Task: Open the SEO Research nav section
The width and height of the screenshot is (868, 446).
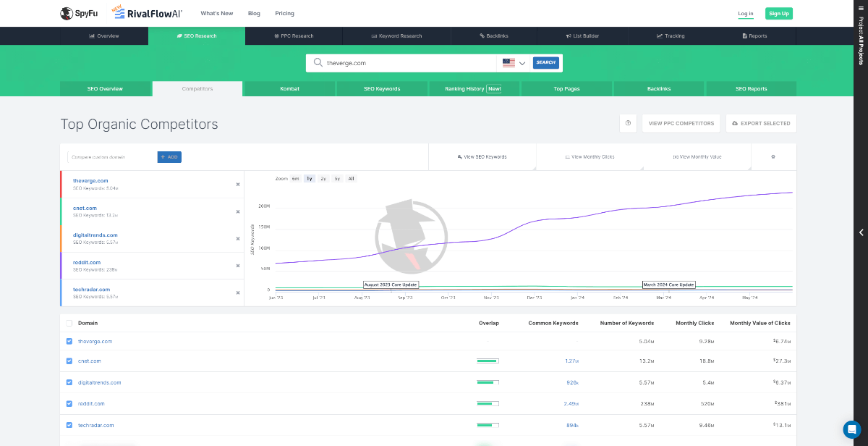Action: [197, 35]
